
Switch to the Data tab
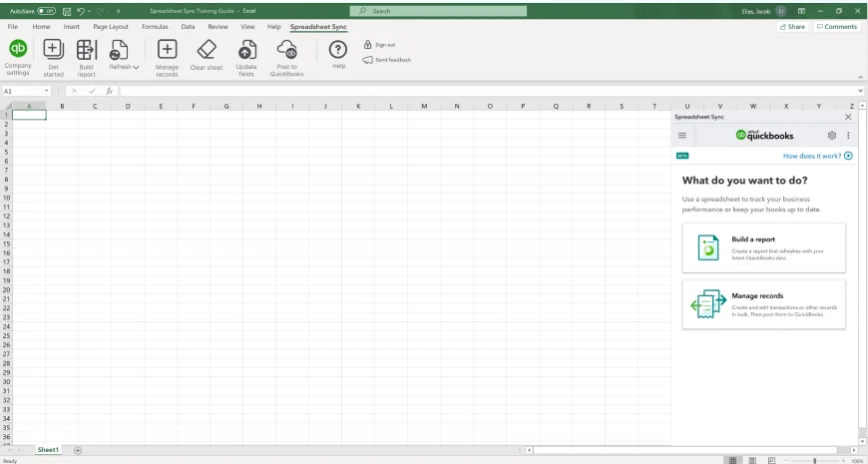click(x=188, y=27)
